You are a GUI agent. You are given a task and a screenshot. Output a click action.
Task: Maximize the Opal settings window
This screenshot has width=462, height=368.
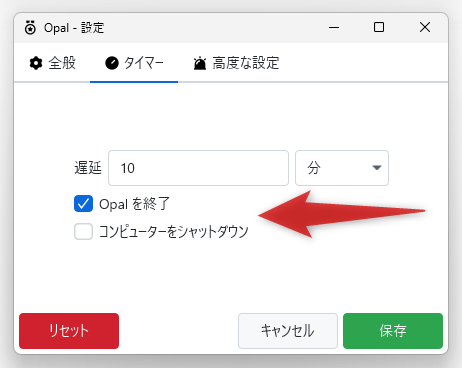click(379, 27)
